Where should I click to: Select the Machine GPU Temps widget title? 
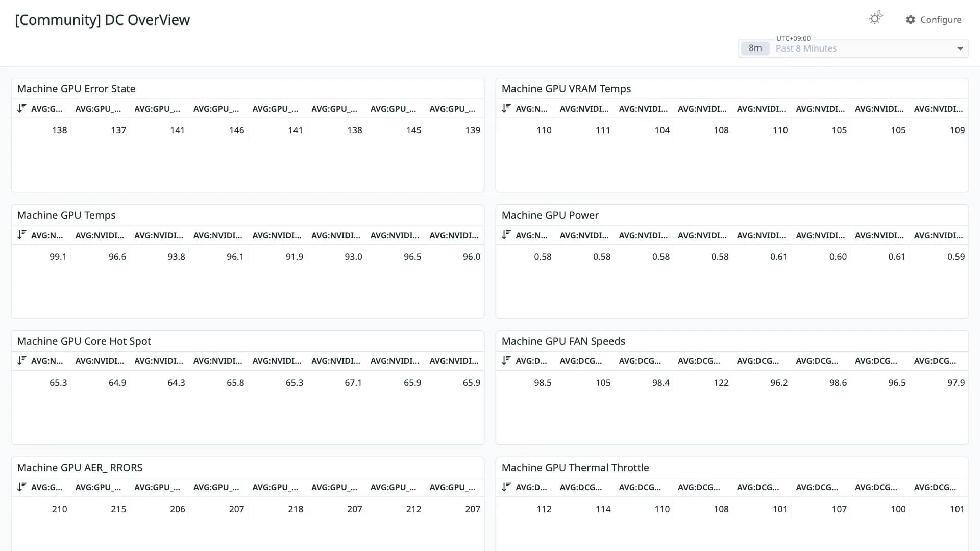[x=66, y=215]
